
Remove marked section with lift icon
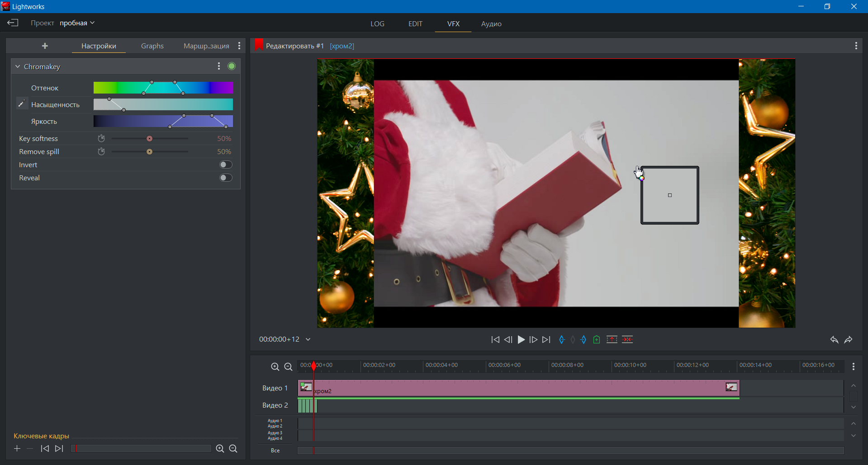click(612, 339)
